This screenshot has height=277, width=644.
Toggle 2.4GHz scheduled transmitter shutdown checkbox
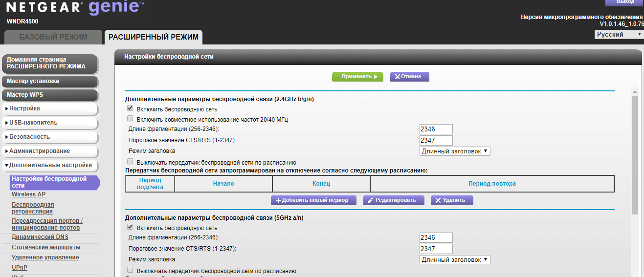pyautogui.click(x=130, y=161)
